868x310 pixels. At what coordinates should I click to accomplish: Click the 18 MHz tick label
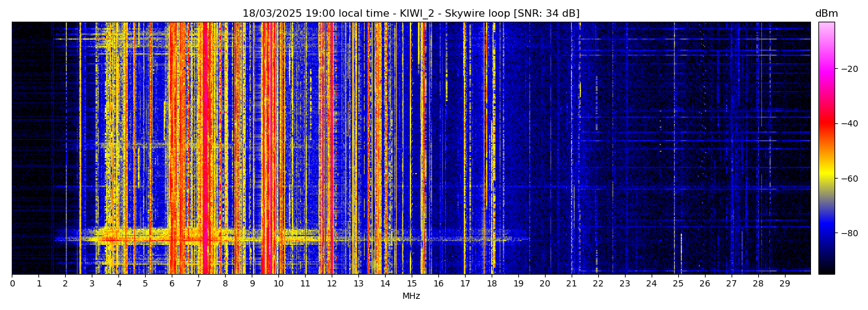492,283
